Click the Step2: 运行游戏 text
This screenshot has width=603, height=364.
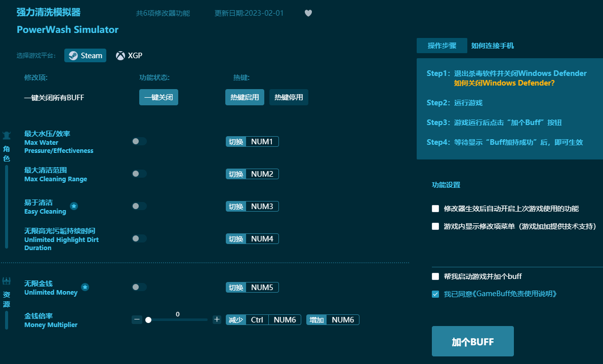pyautogui.click(x=455, y=103)
